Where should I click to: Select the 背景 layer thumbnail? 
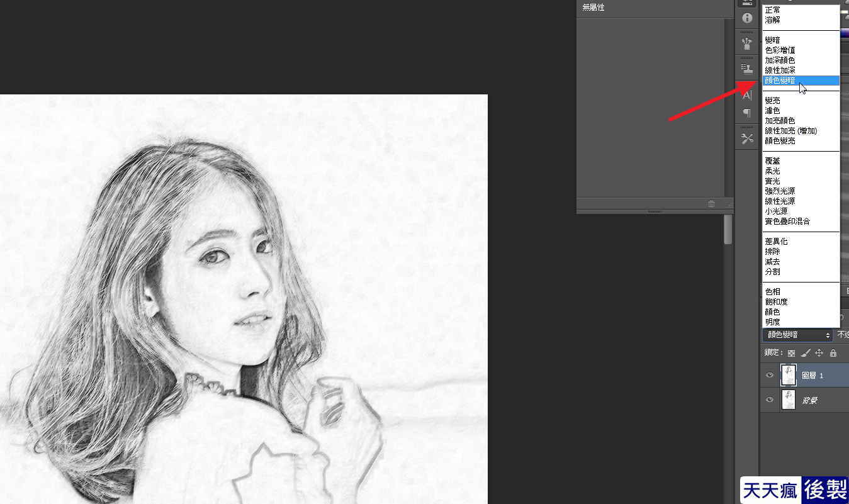click(788, 400)
